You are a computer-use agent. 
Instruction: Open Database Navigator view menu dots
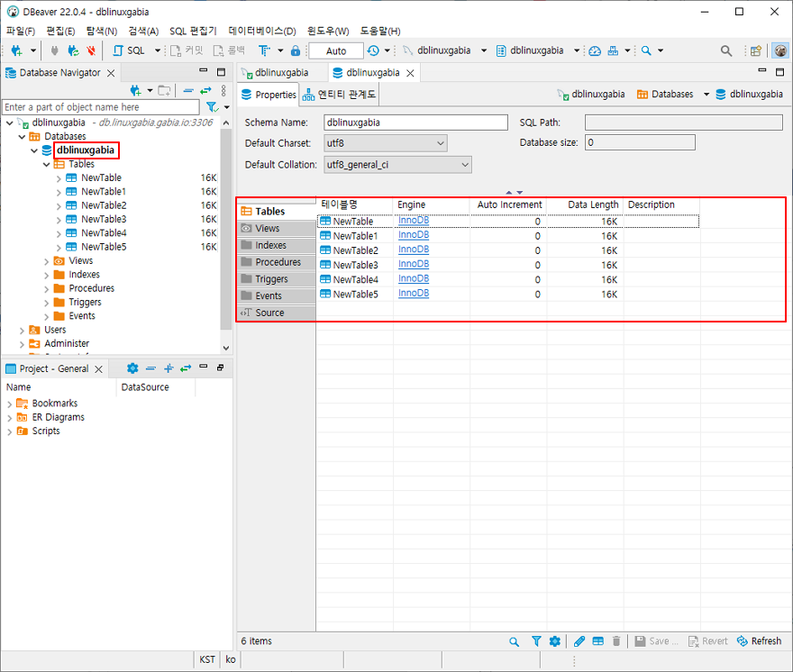coord(223,91)
